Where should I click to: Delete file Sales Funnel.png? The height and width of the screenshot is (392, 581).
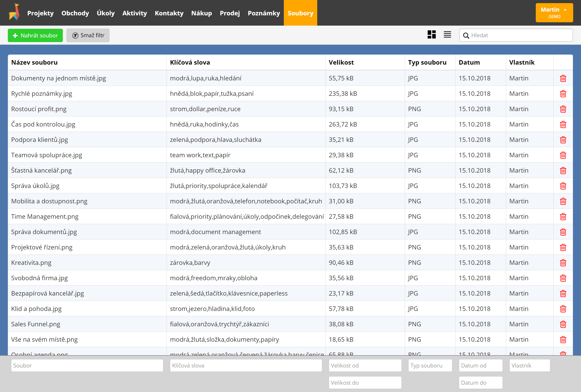[563, 324]
